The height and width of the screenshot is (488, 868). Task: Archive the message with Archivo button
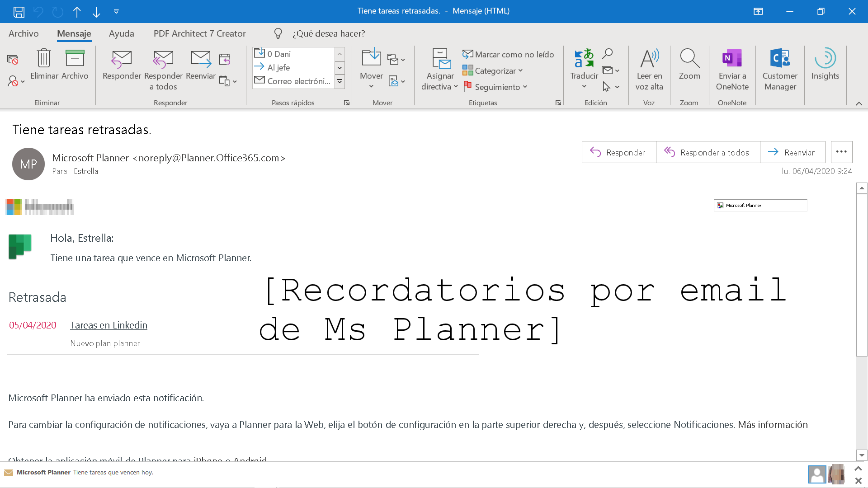point(75,65)
